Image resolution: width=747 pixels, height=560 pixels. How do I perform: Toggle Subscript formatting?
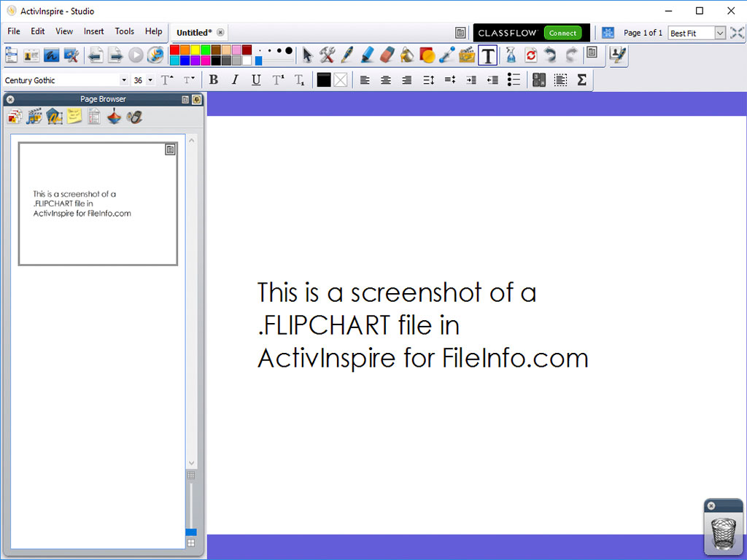click(299, 80)
